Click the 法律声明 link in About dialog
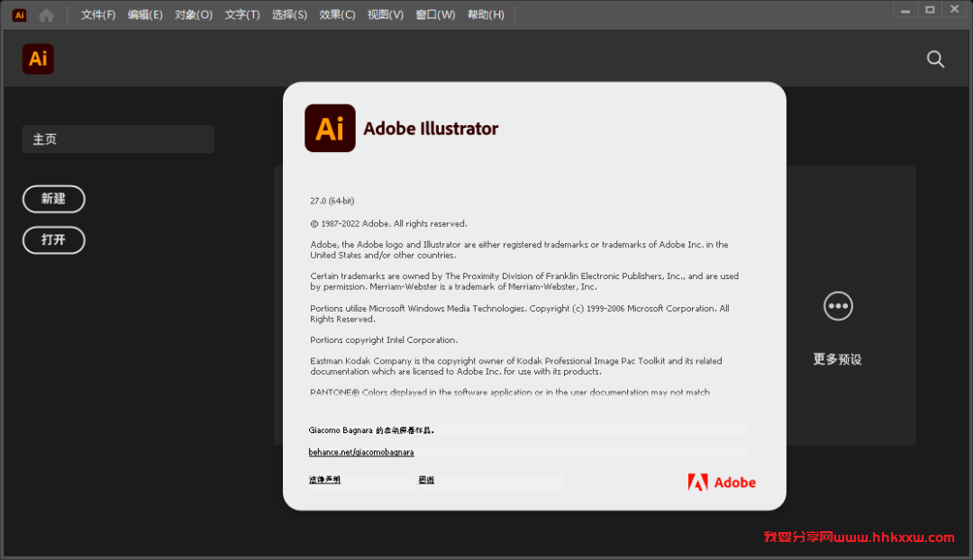 [x=324, y=479]
